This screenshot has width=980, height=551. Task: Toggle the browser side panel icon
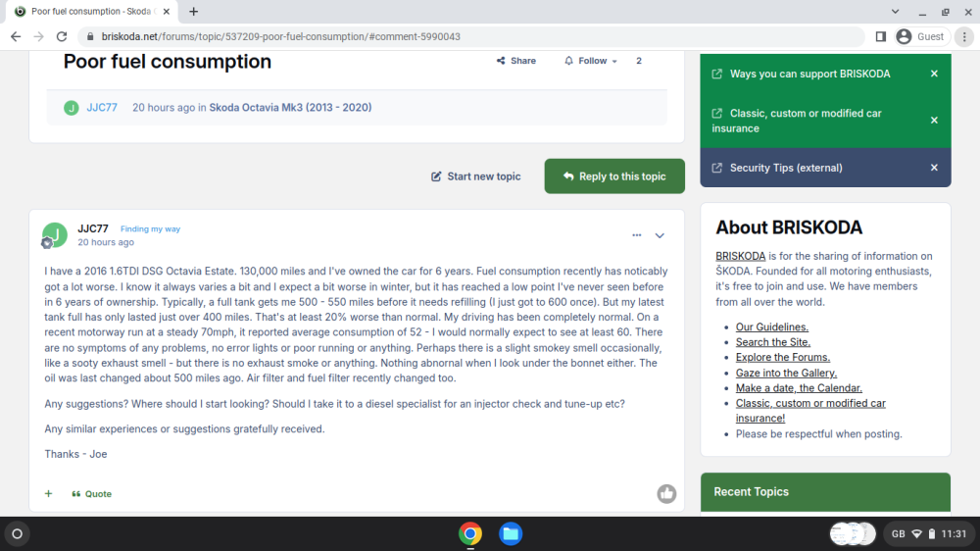[x=881, y=37]
